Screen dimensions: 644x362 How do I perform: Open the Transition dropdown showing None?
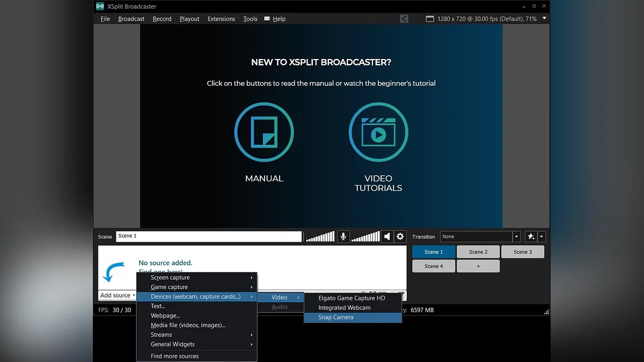480,237
